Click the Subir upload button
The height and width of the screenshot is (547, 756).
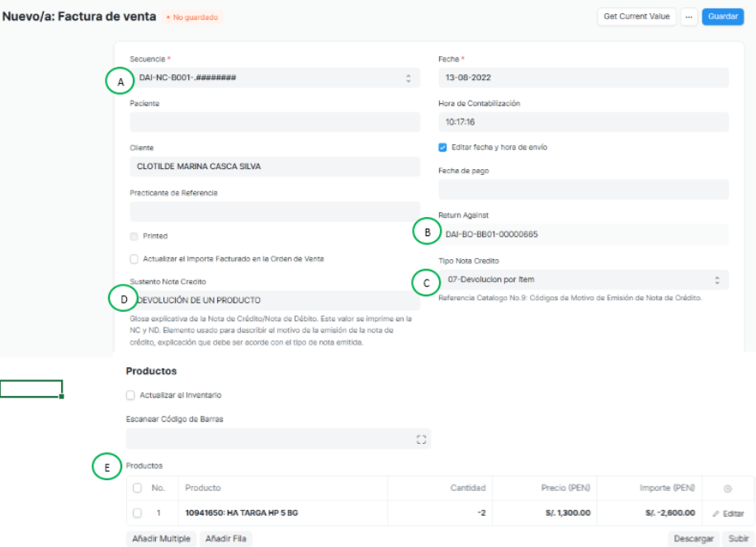(x=737, y=539)
